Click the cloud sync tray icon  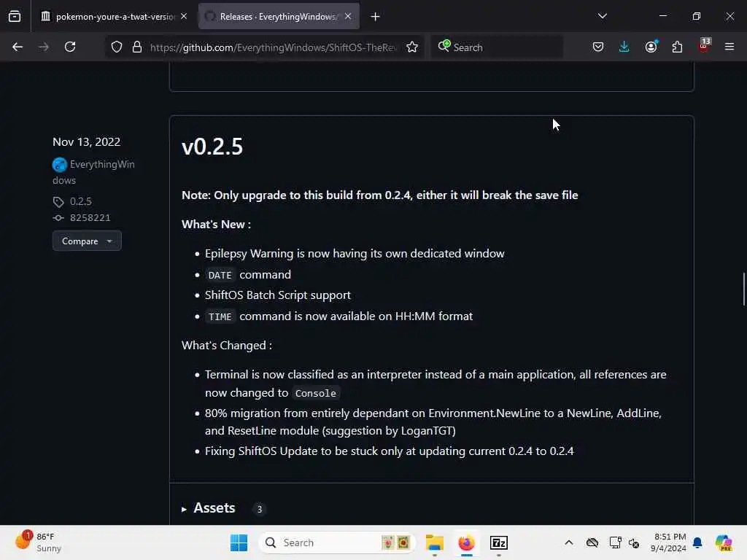click(x=592, y=542)
